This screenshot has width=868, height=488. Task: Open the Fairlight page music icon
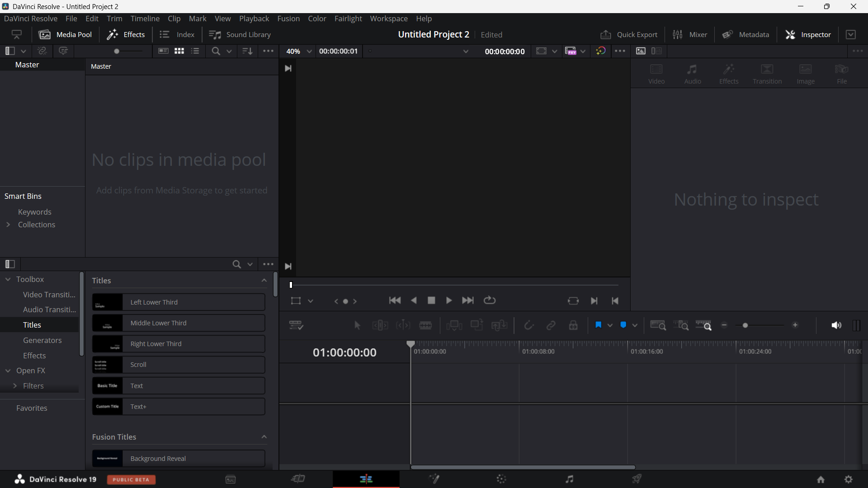click(x=569, y=479)
